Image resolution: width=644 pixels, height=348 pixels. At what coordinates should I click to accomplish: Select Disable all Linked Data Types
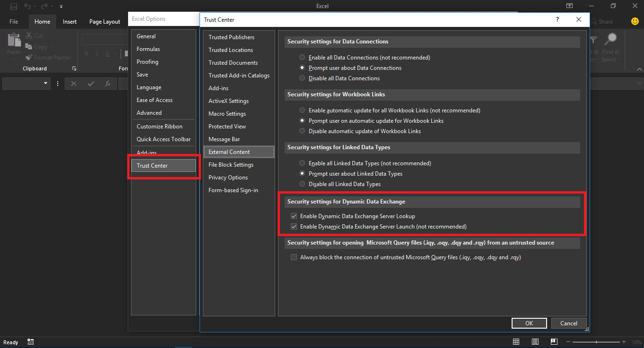click(302, 184)
